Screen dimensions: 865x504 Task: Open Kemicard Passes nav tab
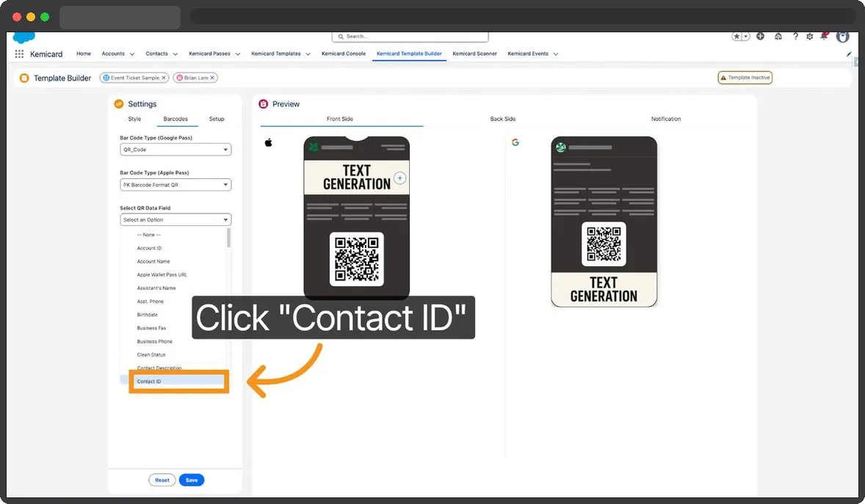209,54
